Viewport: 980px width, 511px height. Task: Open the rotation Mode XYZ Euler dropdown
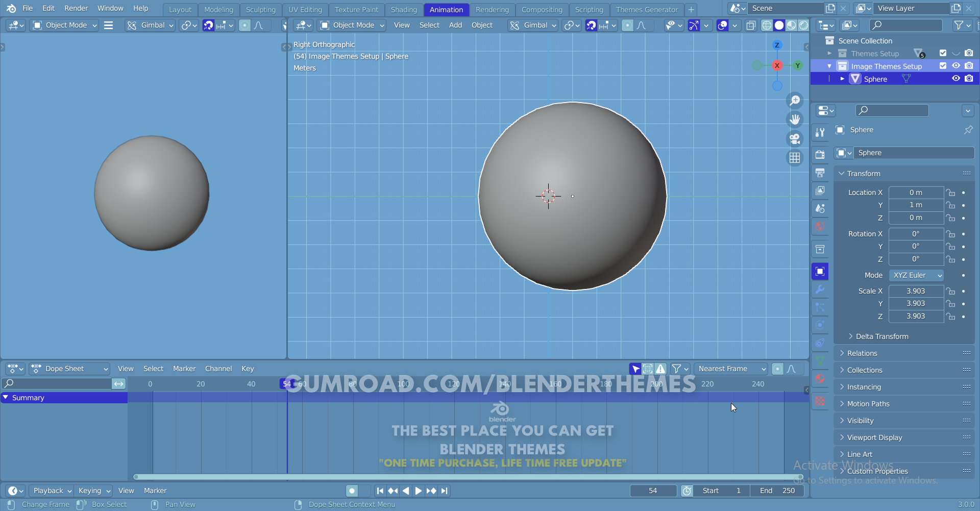point(916,275)
